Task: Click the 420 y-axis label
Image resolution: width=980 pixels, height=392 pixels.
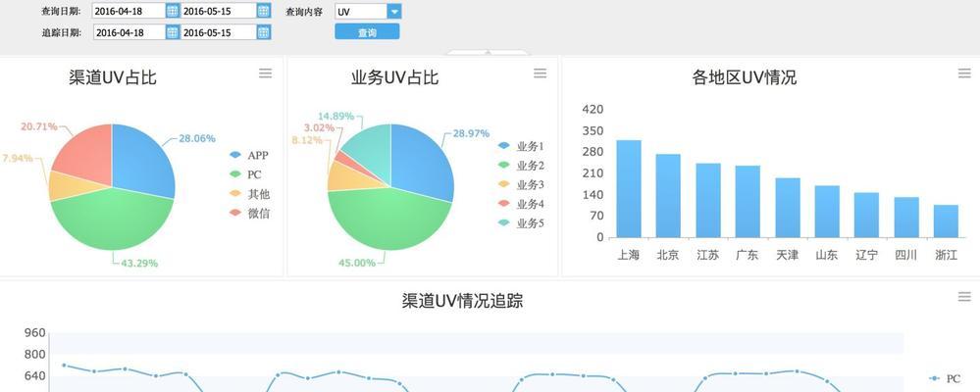Action: [x=593, y=109]
